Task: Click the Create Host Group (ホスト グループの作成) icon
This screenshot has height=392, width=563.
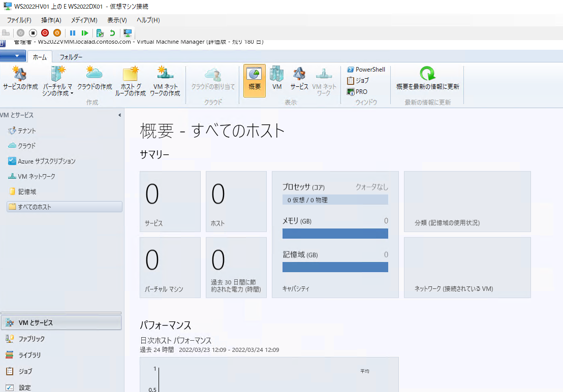Action: tap(130, 81)
